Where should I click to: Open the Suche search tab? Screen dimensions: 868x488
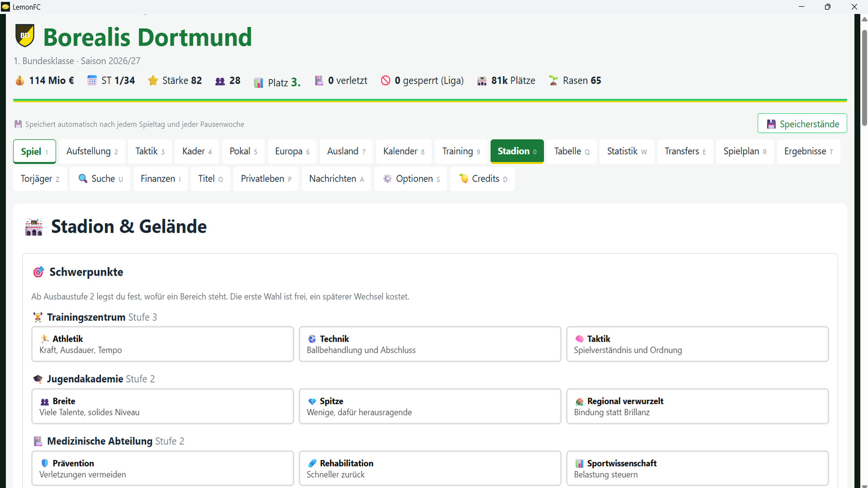tap(100, 179)
